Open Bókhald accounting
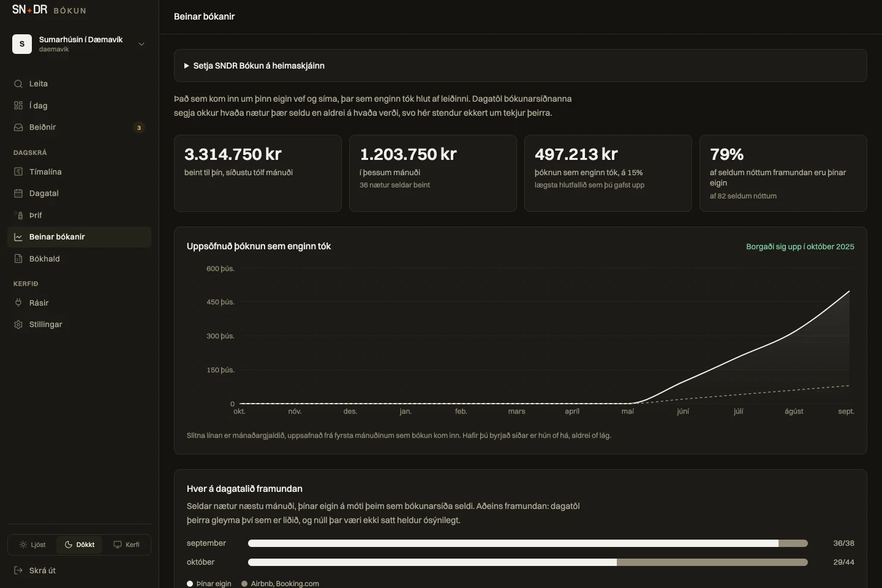This screenshot has height=588, width=882. coord(79,258)
